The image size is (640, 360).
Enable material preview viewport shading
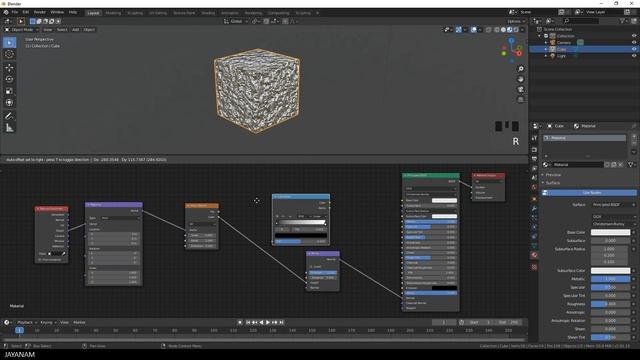(510, 30)
